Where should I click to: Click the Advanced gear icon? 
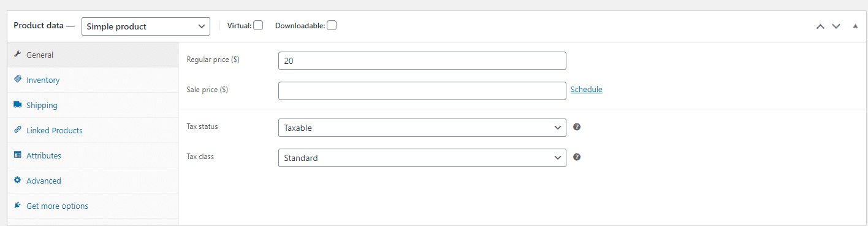18,181
